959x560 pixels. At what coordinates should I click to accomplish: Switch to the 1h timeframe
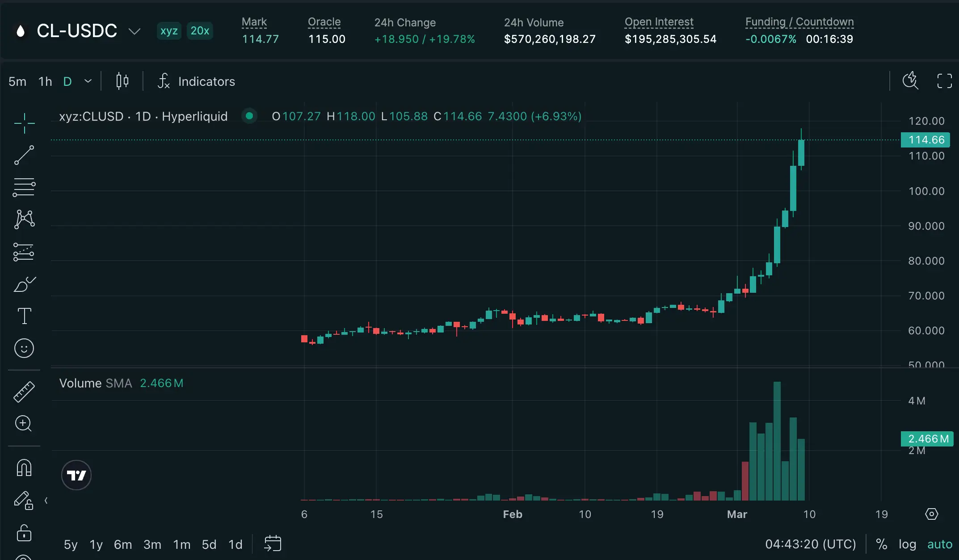[45, 81]
